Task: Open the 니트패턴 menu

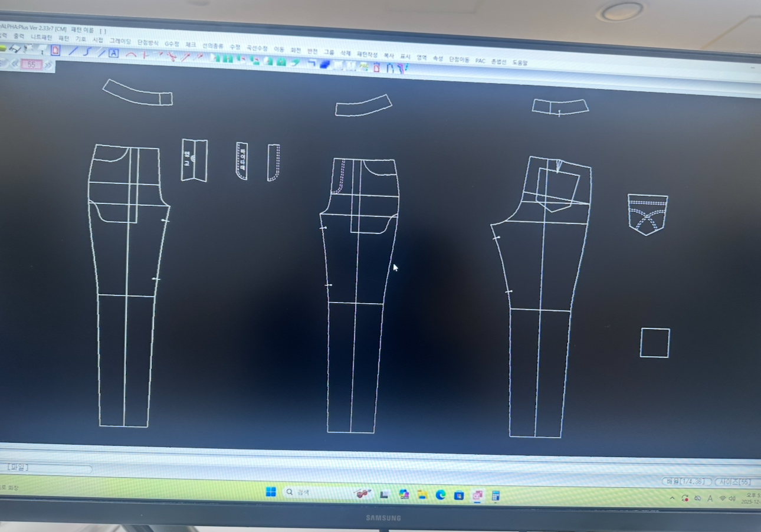Action: [x=41, y=37]
